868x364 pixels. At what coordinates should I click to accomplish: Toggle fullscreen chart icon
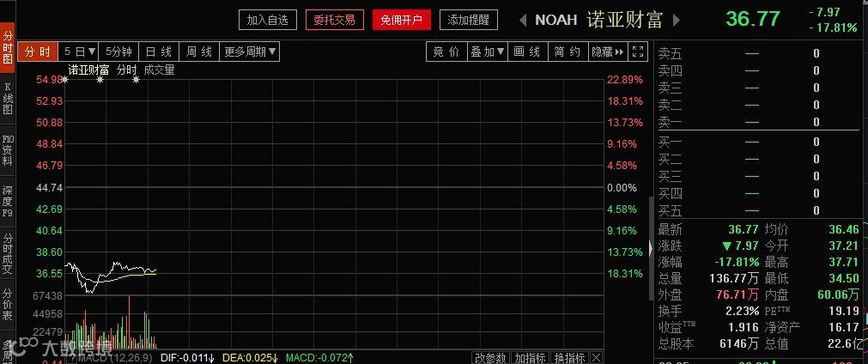[x=638, y=52]
